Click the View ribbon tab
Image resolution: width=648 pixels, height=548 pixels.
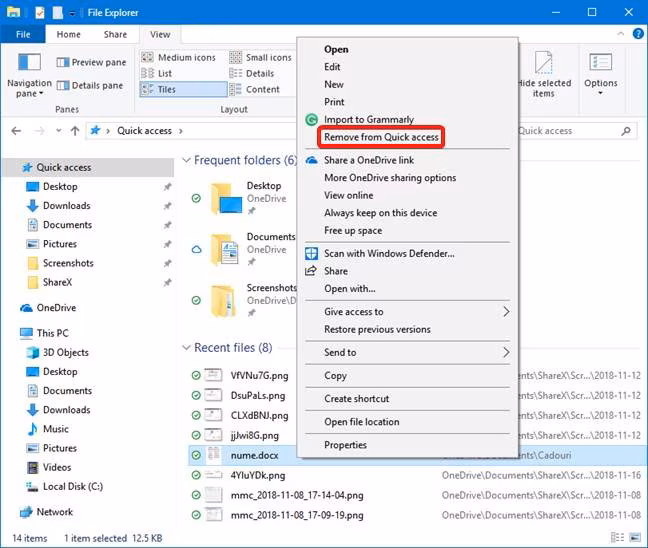160,34
